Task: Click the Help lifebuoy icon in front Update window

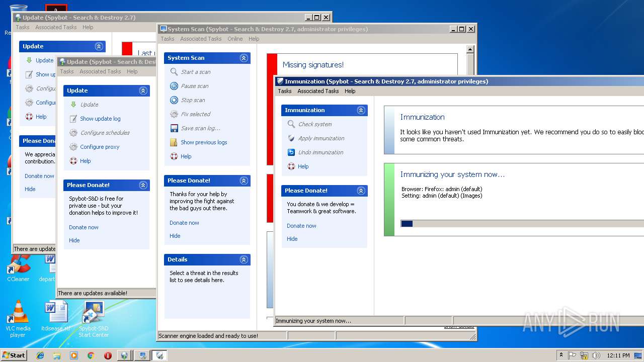Action: pos(73,161)
